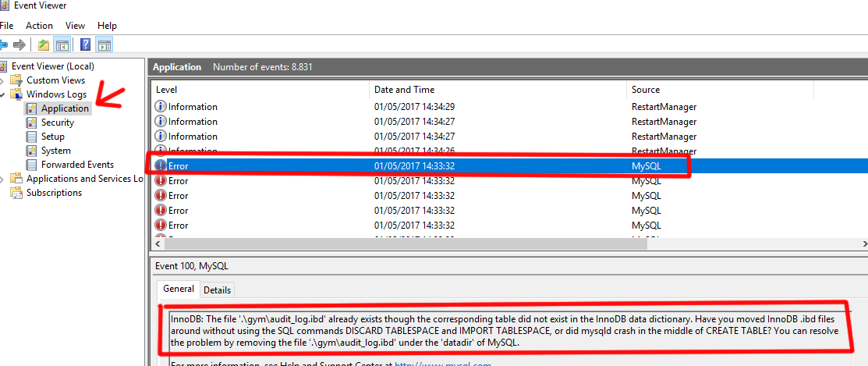This screenshot has width=868, height=366.
Task: Select the General tab
Action: (x=179, y=289)
